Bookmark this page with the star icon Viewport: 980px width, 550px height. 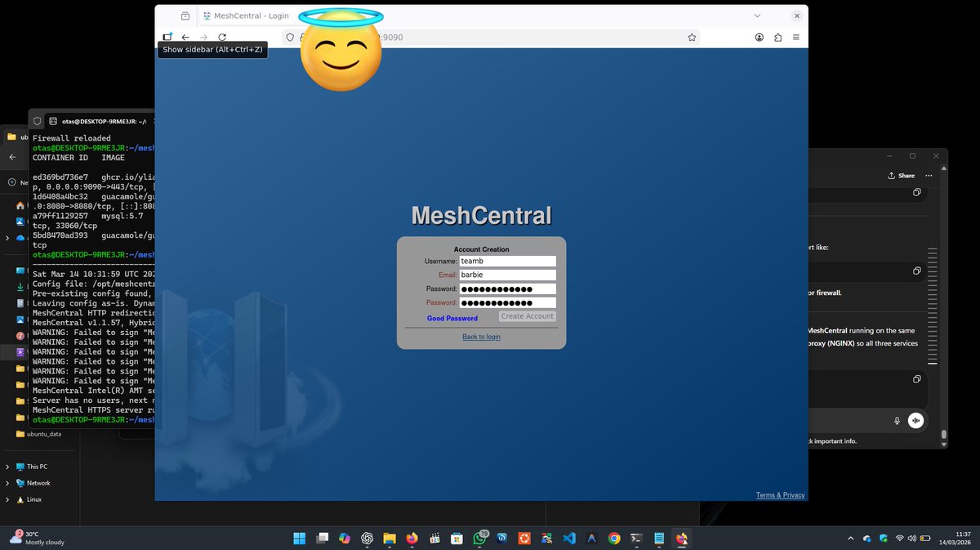pos(692,37)
